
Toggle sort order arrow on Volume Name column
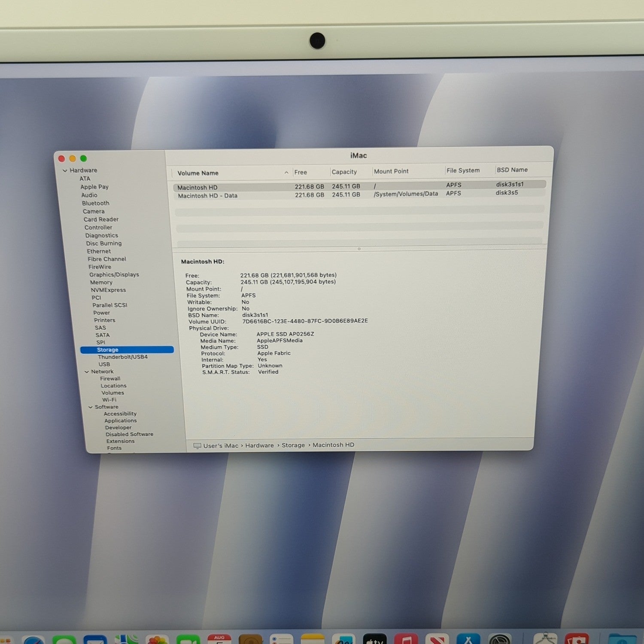click(x=286, y=173)
